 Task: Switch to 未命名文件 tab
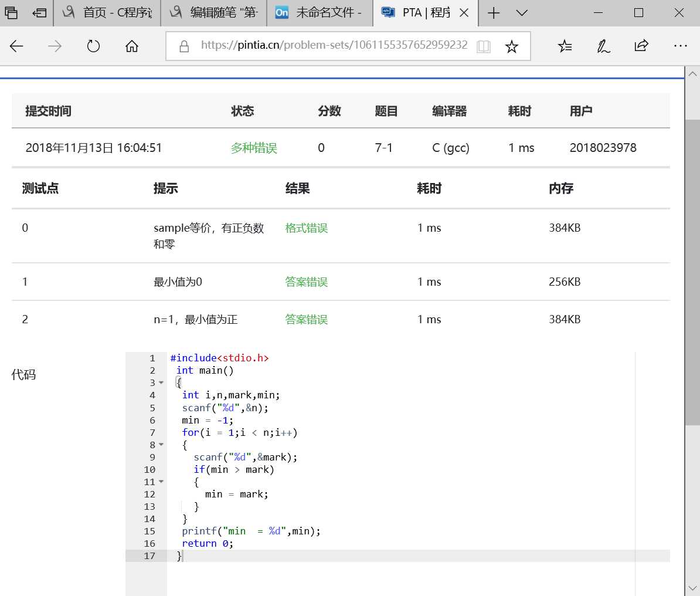point(320,12)
